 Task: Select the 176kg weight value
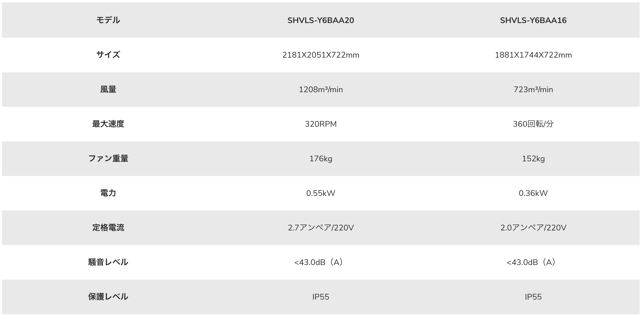click(321, 159)
